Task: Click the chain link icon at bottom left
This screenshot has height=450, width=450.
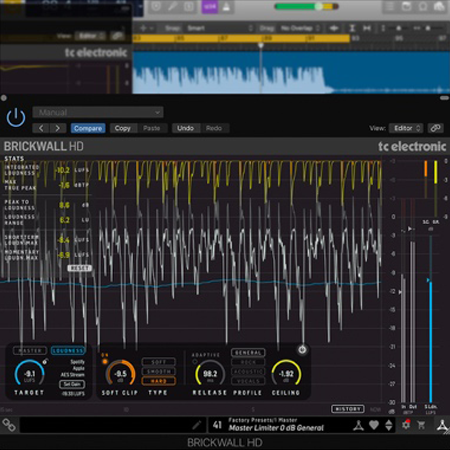Action: pyautogui.click(x=9, y=425)
